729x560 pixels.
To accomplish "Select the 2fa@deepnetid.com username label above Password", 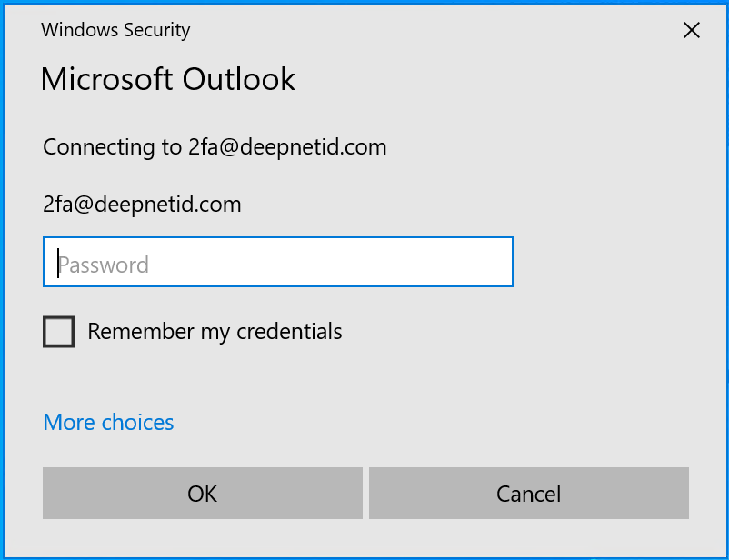I will (x=142, y=205).
